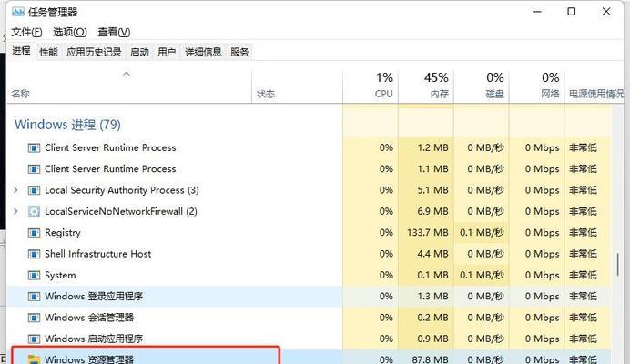Sort by the 电源使用情况 column header

pos(596,94)
